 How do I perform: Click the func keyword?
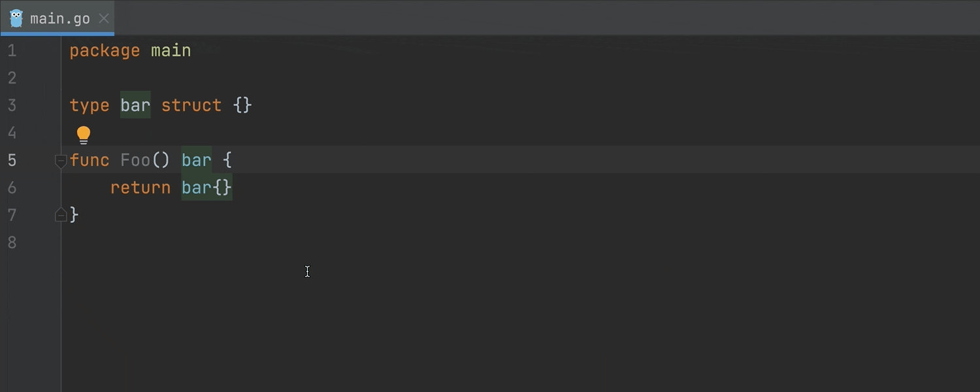tap(90, 160)
